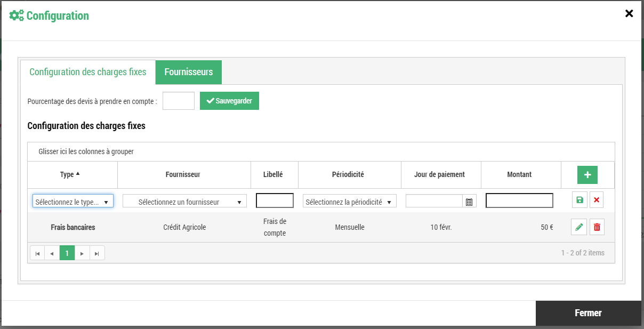
Task: Select the 'Configuration des charges fixes' tab
Action: coord(88,72)
